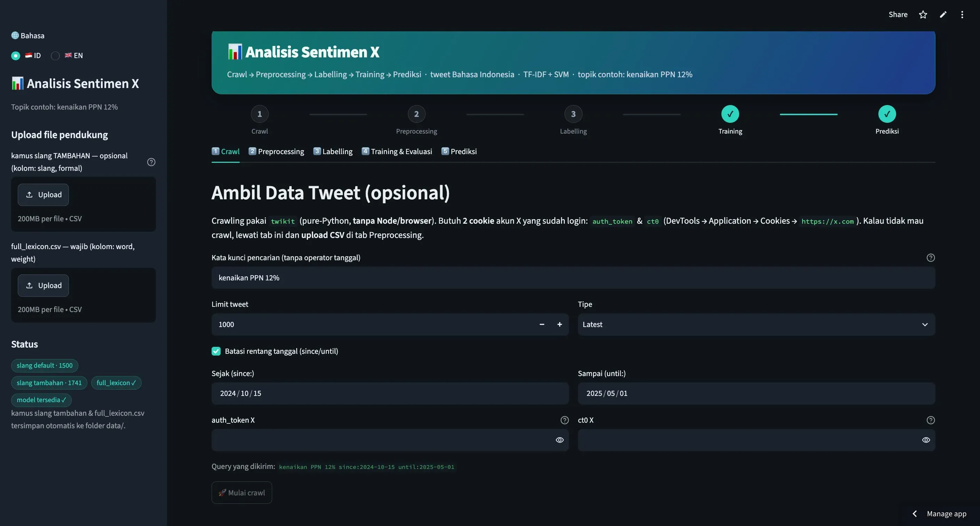Click the 'slang default · 1500' status badge
Viewport: 980px width, 526px height.
[45, 366]
